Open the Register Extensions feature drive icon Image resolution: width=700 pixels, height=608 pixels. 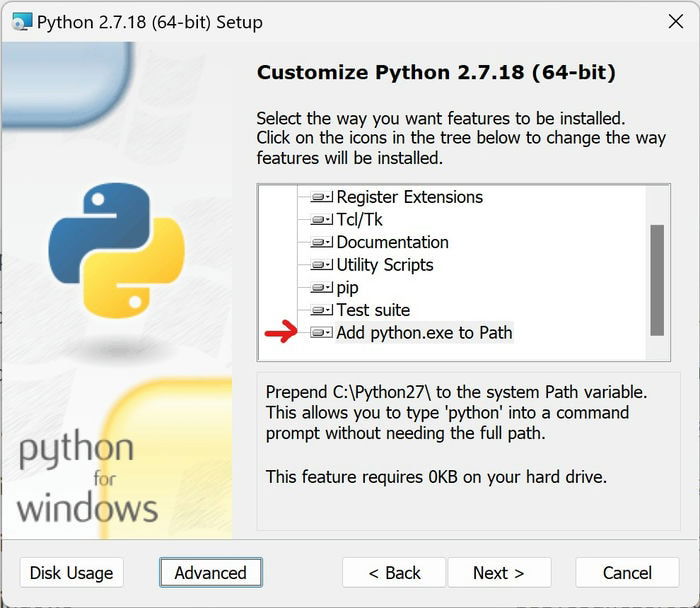pyautogui.click(x=321, y=197)
